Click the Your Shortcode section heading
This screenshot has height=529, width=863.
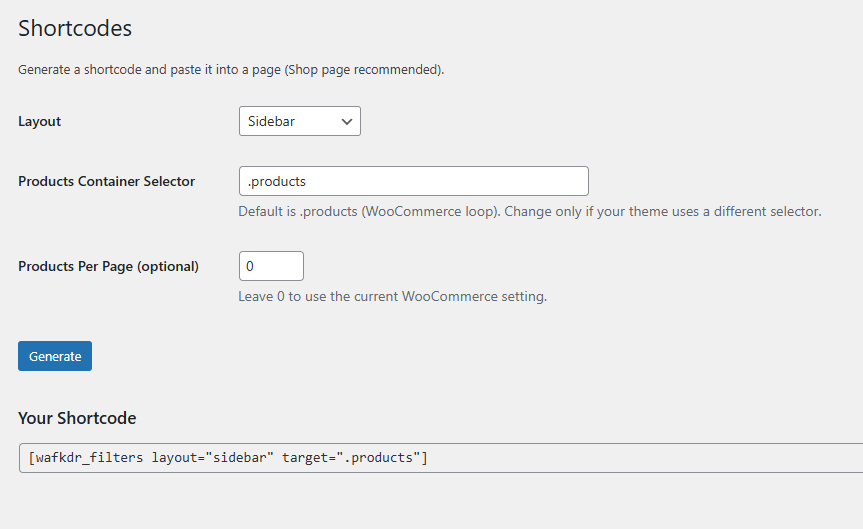click(x=77, y=418)
